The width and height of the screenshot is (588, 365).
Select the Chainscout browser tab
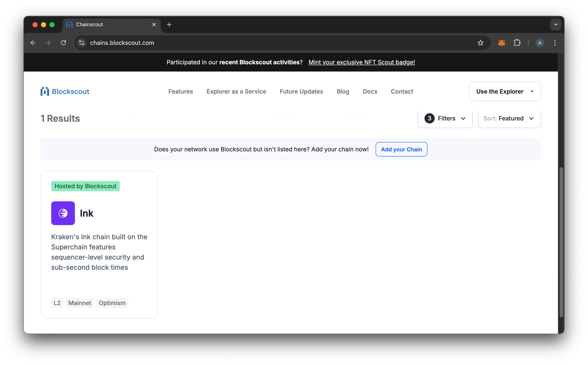pos(112,24)
